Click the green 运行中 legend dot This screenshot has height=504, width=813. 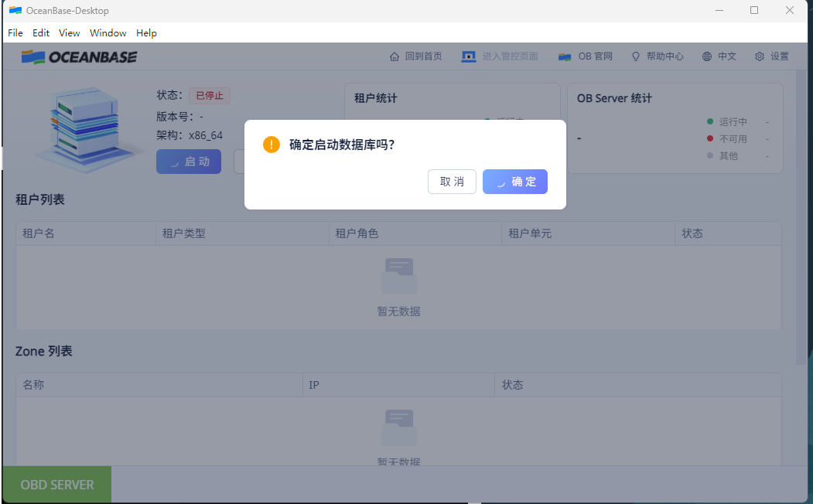pos(710,121)
